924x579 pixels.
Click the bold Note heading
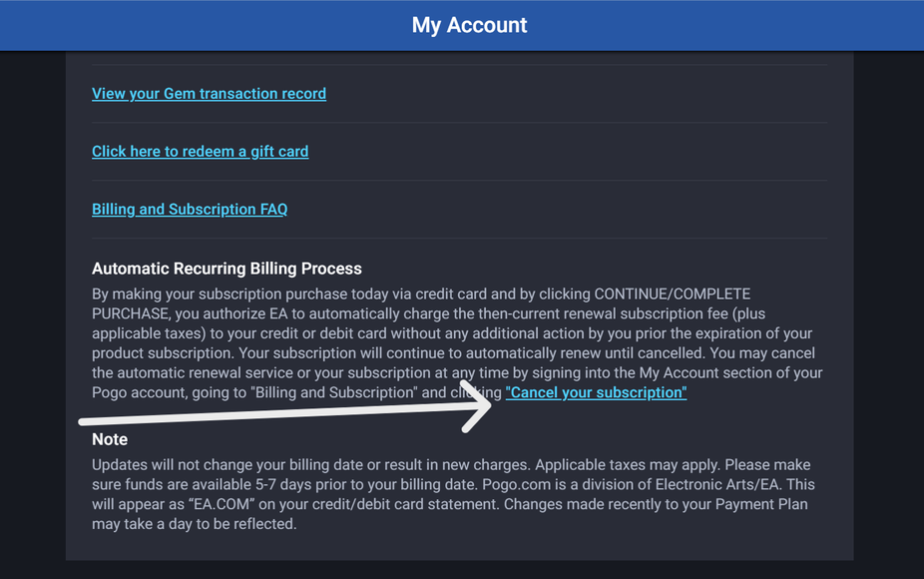[110, 439]
